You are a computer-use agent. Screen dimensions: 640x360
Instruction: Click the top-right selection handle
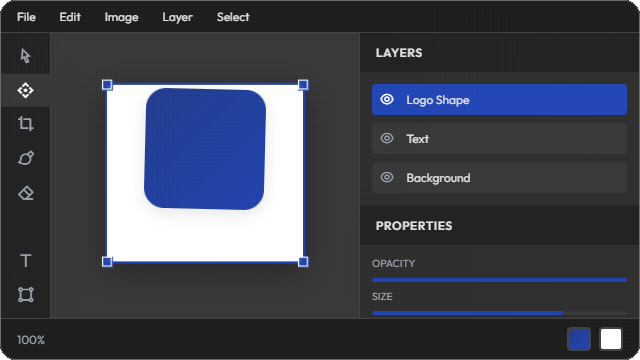[303, 84]
